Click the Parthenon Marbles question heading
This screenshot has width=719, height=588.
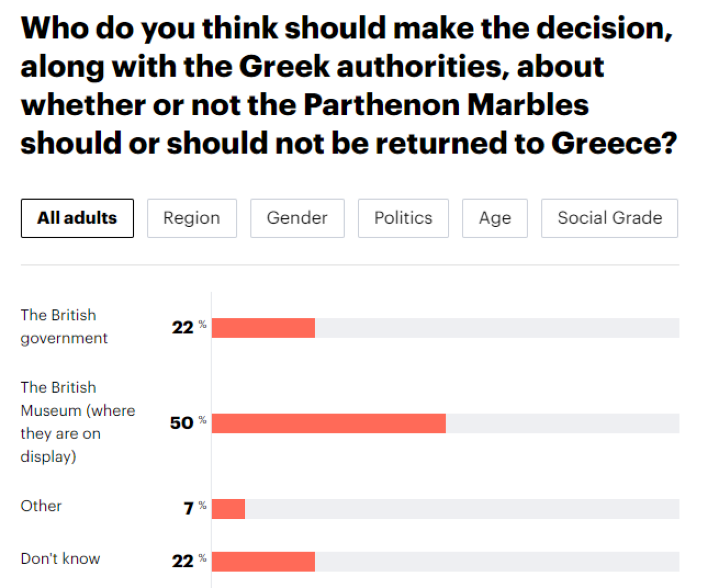349,86
